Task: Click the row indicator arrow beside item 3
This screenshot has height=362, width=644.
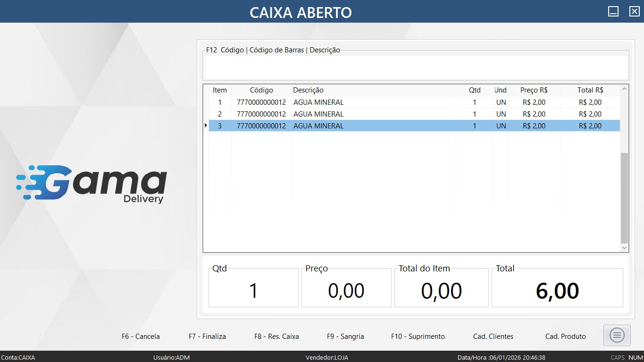Action: click(206, 126)
